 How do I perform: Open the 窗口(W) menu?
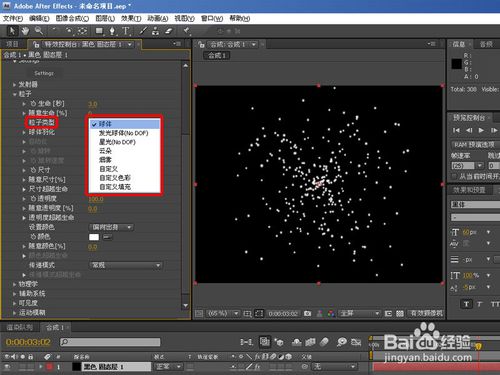pyautogui.click(x=212, y=18)
